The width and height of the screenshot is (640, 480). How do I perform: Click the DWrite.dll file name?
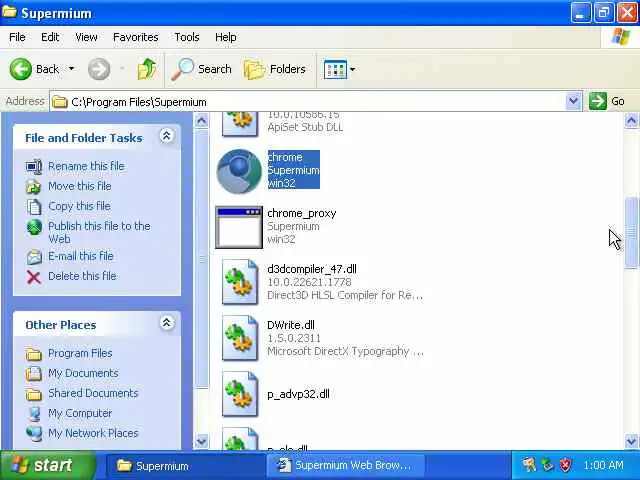point(291,325)
